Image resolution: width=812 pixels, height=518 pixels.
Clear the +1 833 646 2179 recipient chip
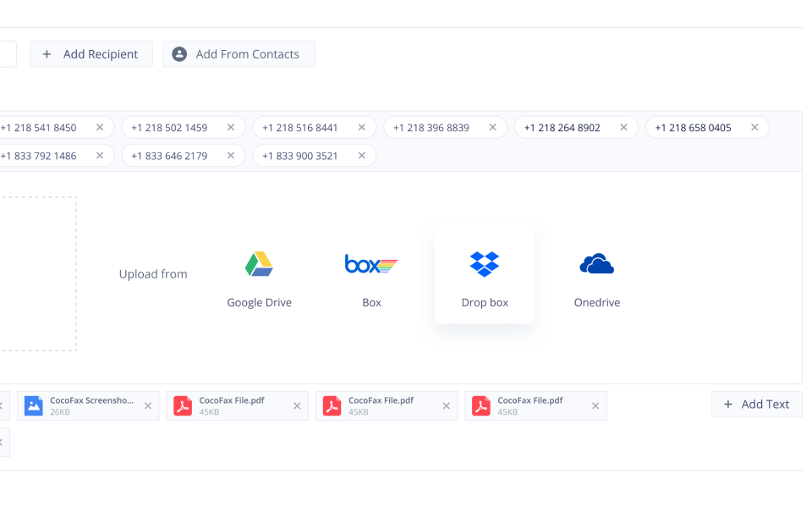[x=231, y=156]
